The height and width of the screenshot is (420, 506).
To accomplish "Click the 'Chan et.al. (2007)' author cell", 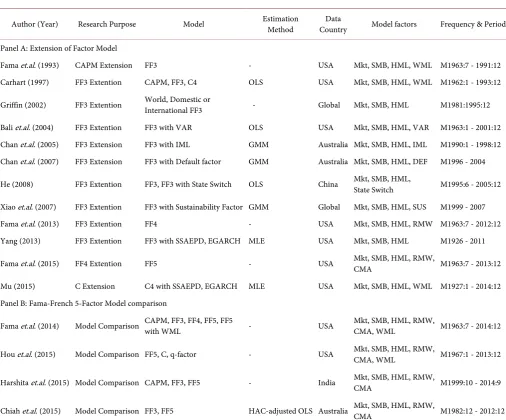I will (29, 162).
